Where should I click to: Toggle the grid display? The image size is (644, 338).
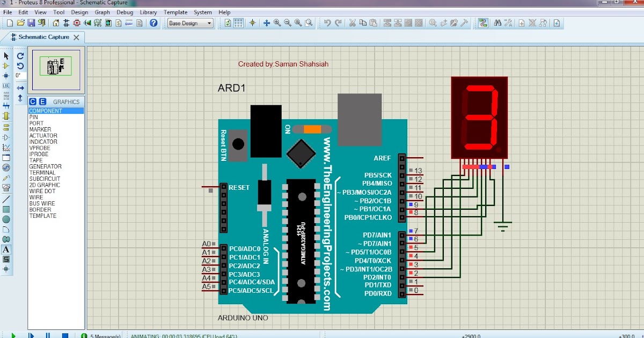[239, 23]
